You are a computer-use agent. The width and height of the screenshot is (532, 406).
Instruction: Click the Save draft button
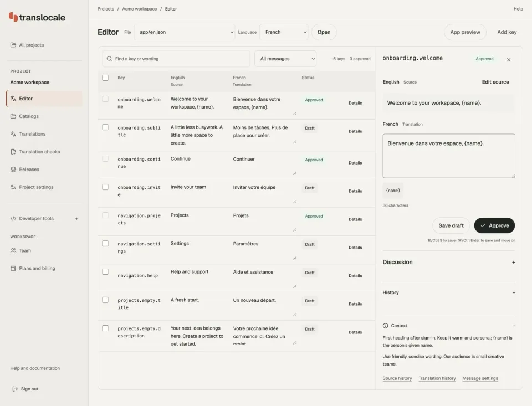451,225
